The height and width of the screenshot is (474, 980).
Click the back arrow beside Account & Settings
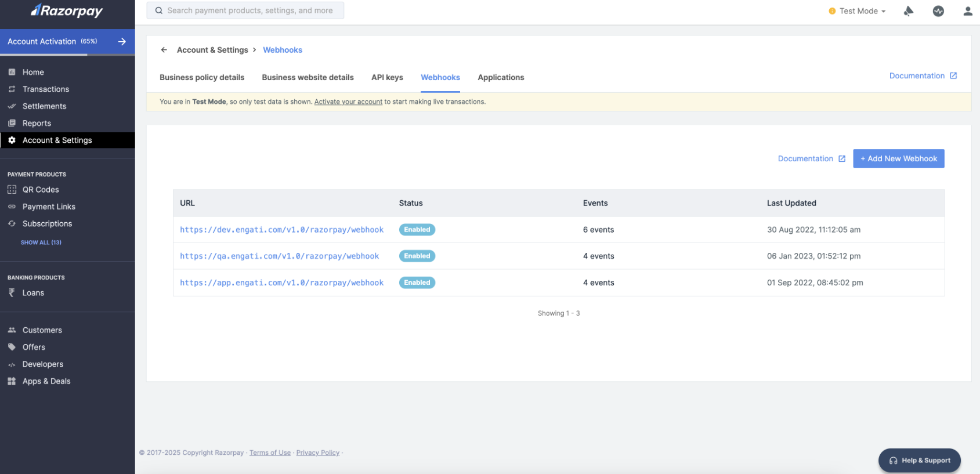[x=164, y=50]
